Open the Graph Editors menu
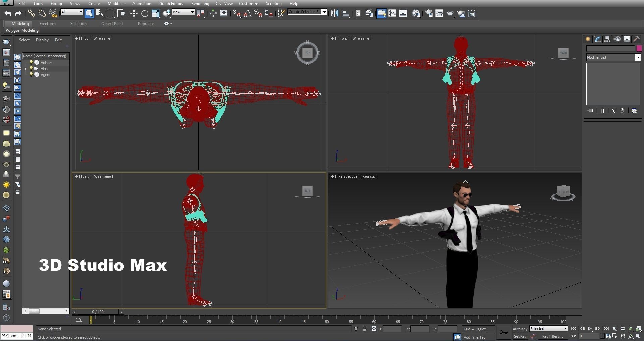The image size is (644, 341). click(171, 3)
